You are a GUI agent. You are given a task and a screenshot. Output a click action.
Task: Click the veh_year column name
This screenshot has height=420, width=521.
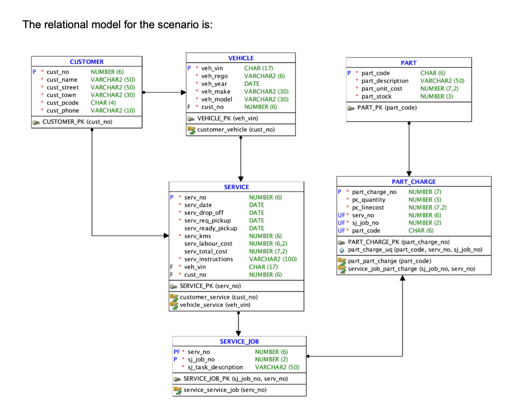tap(214, 84)
